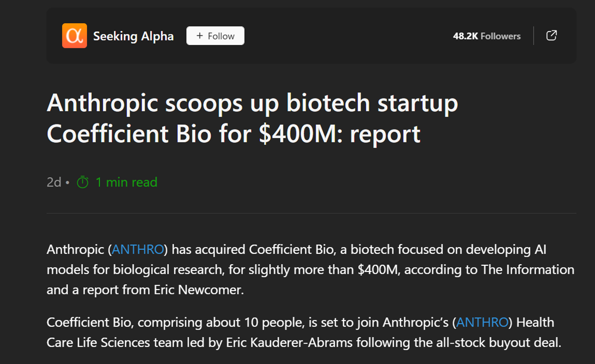Open the Seeking Alpha publisher name
The image size is (595, 364).
click(x=133, y=36)
